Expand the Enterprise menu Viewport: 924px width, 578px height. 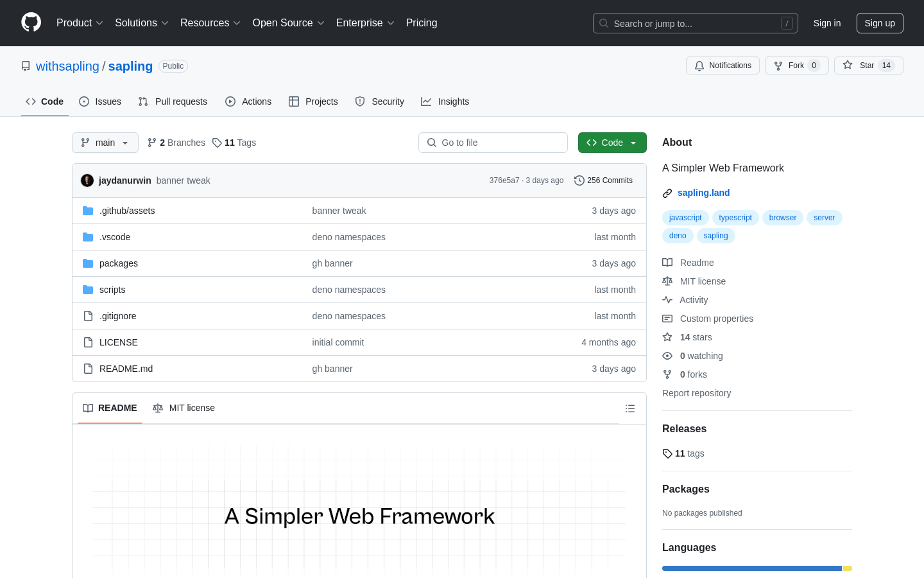coord(365,23)
